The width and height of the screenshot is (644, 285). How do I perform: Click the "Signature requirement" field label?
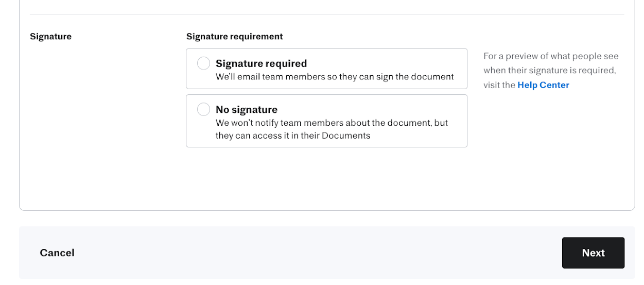pyautogui.click(x=234, y=37)
